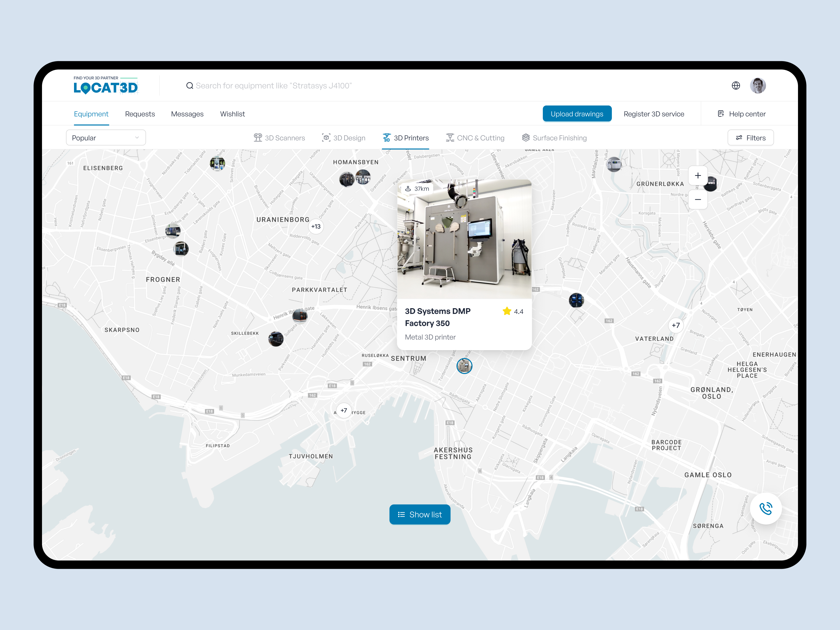Click the Surface Finishing category icon
The width and height of the screenshot is (840, 630).
coord(526,138)
